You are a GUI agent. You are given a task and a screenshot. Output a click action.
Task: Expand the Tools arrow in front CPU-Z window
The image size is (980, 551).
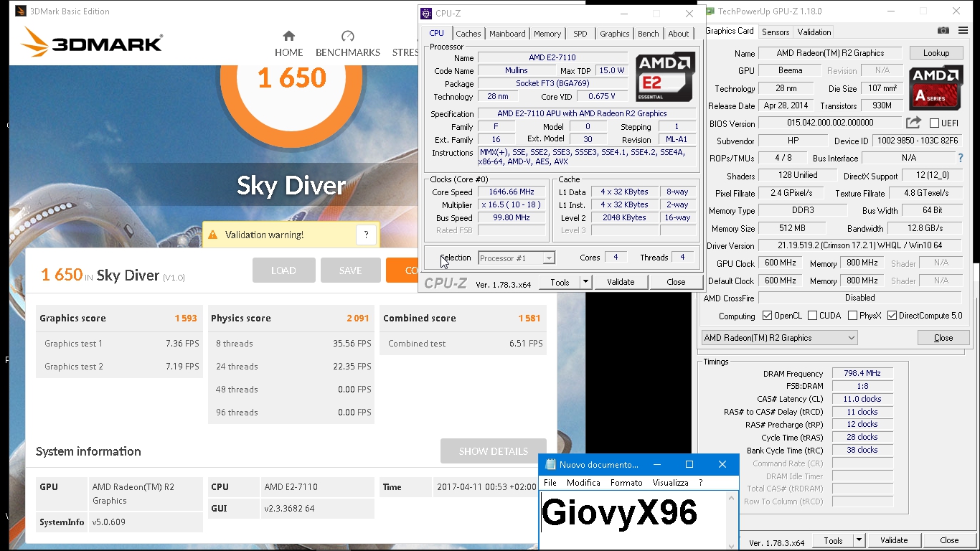pos(585,283)
